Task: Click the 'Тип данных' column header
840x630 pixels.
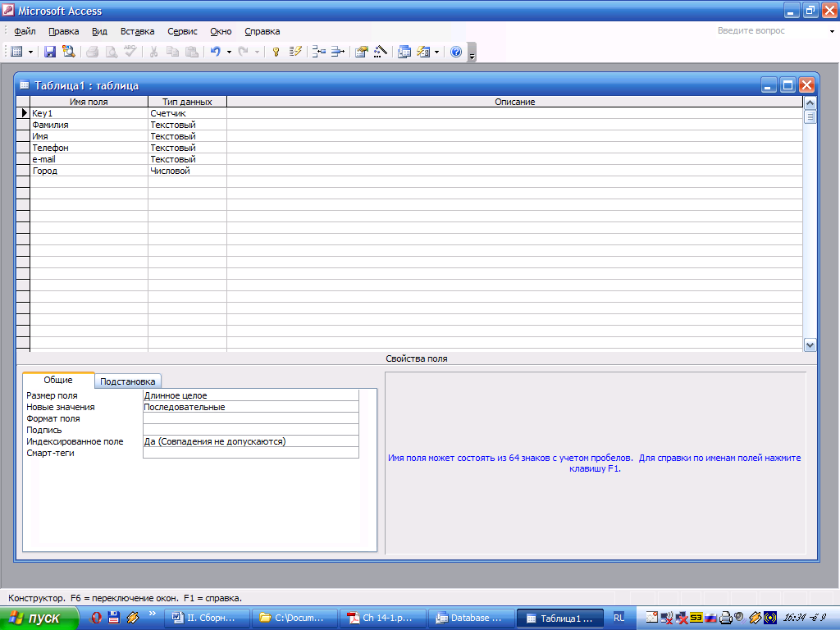Action: (x=188, y=102)
